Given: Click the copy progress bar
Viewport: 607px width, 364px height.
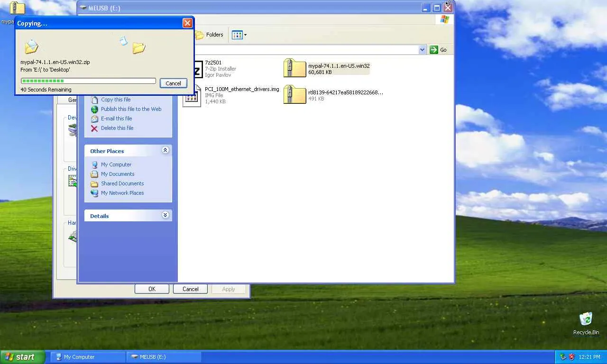Looking at the screenshot, I should pos(88,81).
